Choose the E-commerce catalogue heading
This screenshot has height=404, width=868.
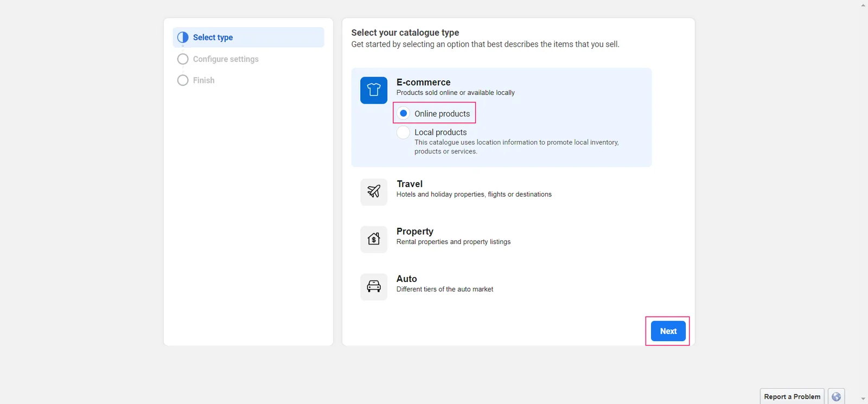(x=423, y=82)
